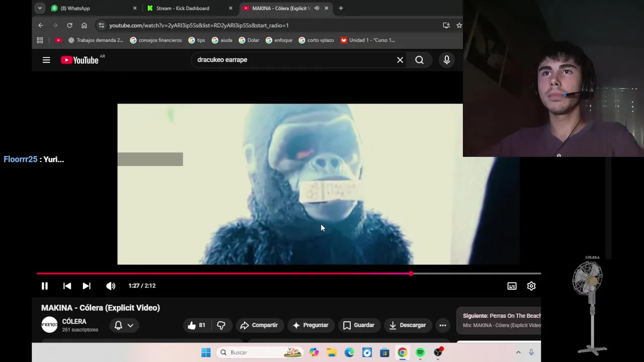644x362 pixels.
Task: Open Microsoft Edge from the taskbar
Action: click(349, 352)
